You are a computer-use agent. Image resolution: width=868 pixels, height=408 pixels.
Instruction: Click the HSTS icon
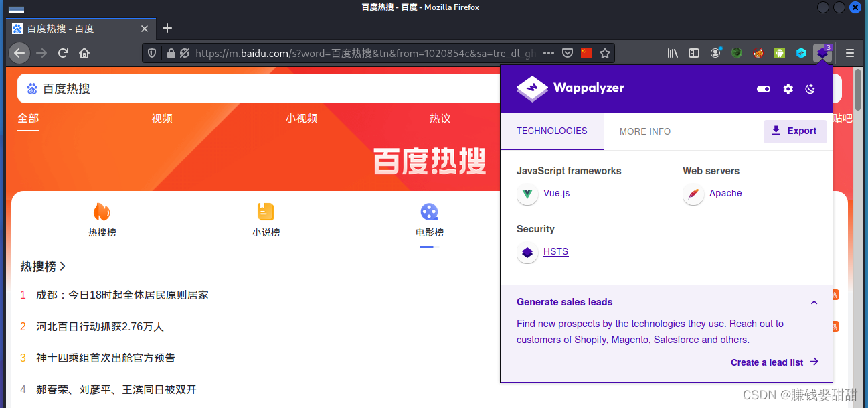(x=527, y=253)
